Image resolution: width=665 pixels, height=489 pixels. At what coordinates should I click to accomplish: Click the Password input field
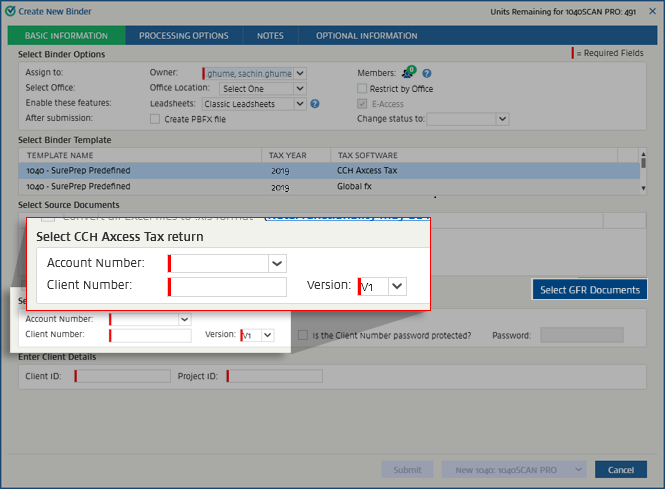tap(582, 335)
